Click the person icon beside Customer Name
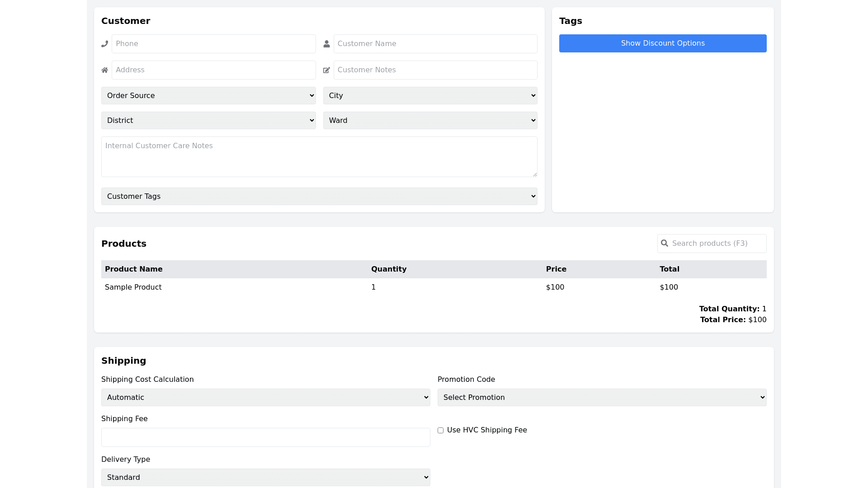 click(x=326, y=44)
